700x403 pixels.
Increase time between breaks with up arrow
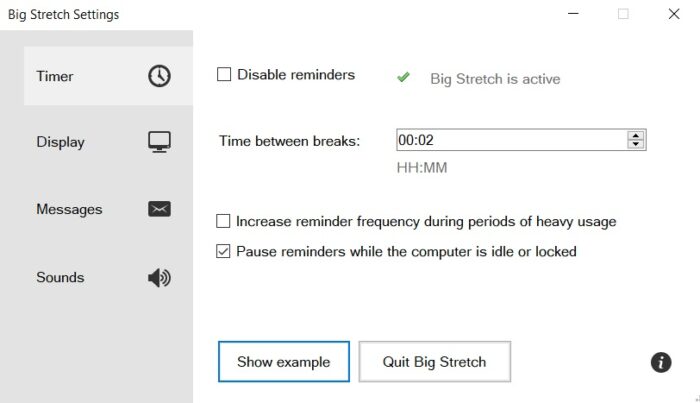click(x=635, y=135)
